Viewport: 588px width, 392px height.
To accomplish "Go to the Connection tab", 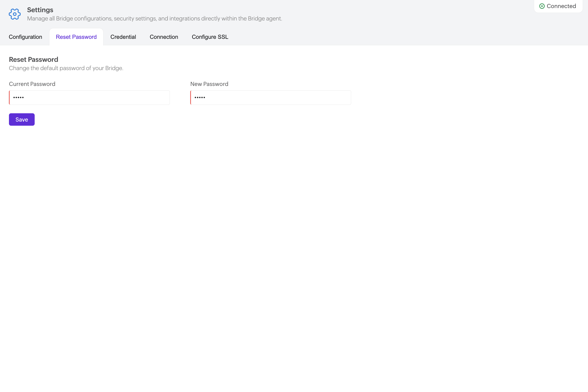I will pyautogui.click(x=164, y=37).
